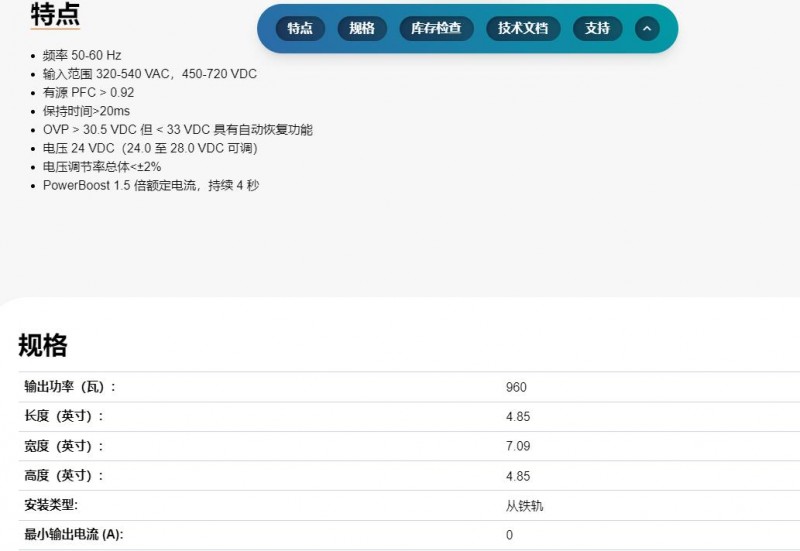Select the 特点 heading text
Screen dimensions: 800x551
[x=55, y=14]
